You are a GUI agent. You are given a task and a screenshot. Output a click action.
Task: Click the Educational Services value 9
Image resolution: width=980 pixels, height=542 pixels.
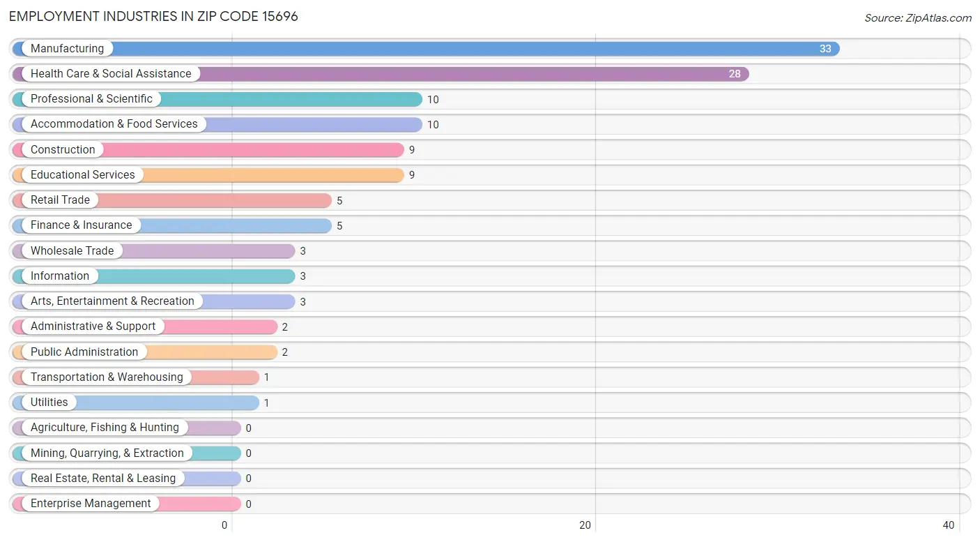(x=412, y=175)
